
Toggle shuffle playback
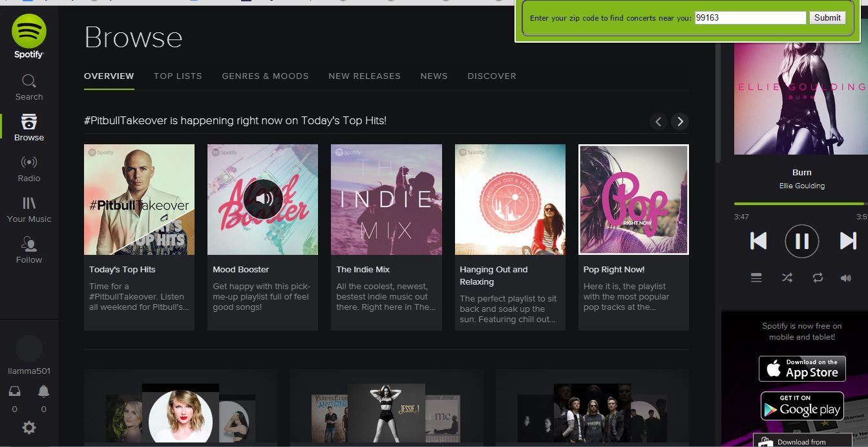pos(787,278)
